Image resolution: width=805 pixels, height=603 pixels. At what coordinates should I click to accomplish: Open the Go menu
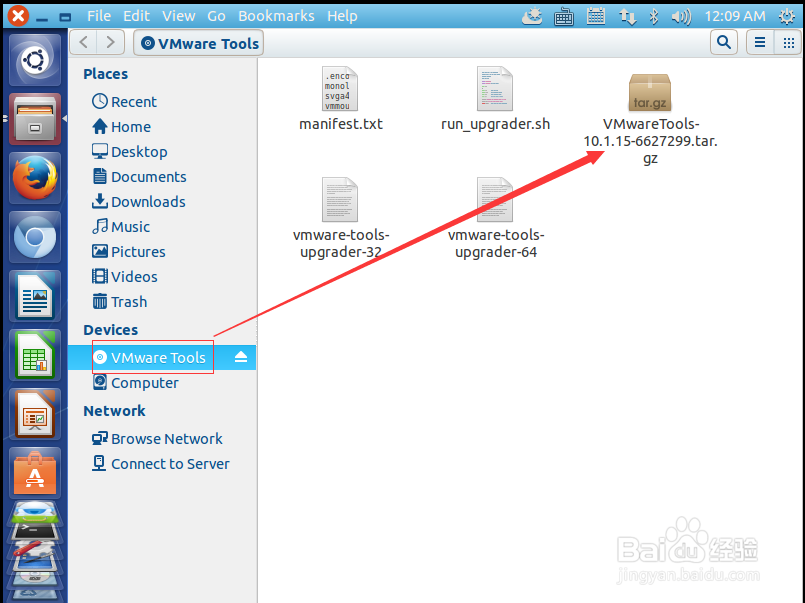[216, 16]
